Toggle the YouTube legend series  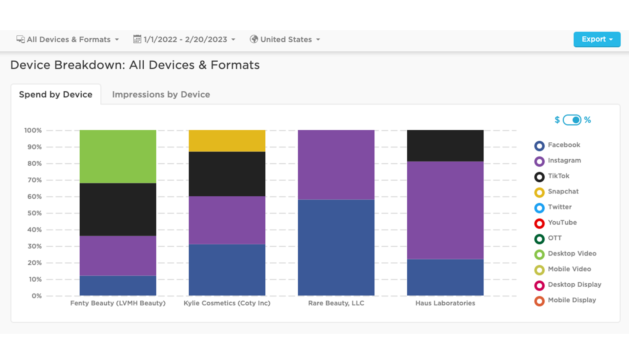pos(556,223)
